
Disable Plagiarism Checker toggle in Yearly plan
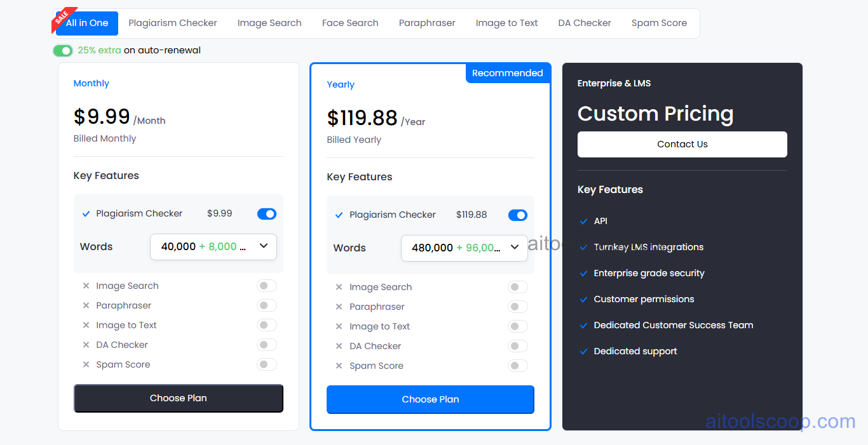518,215
